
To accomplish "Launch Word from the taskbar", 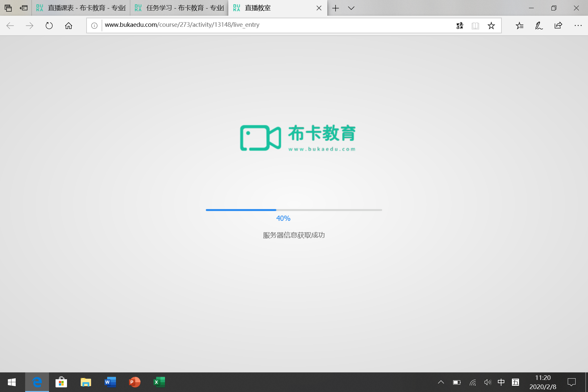I will point(110,382).
